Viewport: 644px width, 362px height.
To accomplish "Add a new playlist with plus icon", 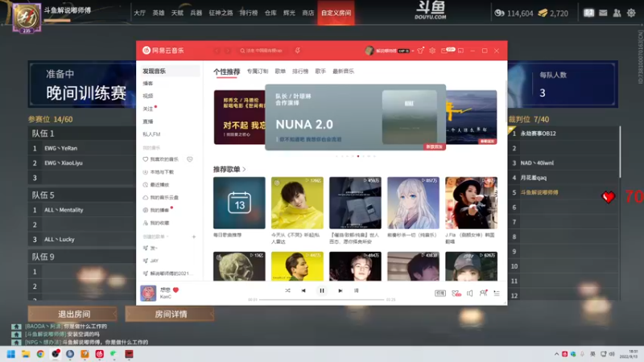I will tap(194, 237).
